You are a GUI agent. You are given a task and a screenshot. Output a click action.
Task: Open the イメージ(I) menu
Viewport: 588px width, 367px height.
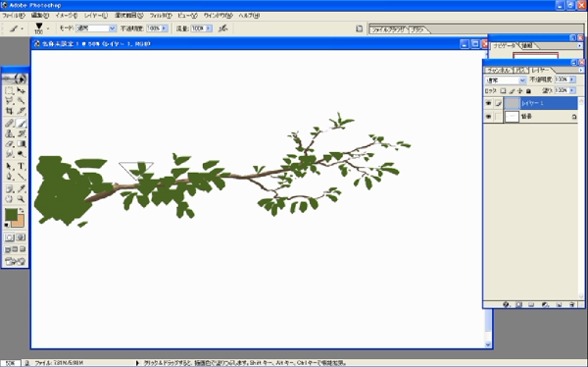pos(67,16)
